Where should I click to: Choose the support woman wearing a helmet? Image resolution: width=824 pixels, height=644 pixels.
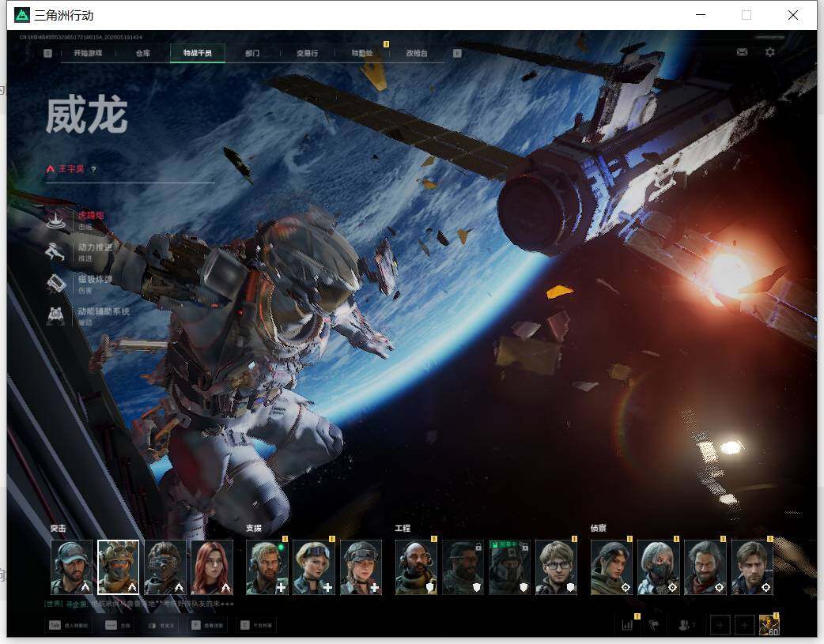pos(361,567)
